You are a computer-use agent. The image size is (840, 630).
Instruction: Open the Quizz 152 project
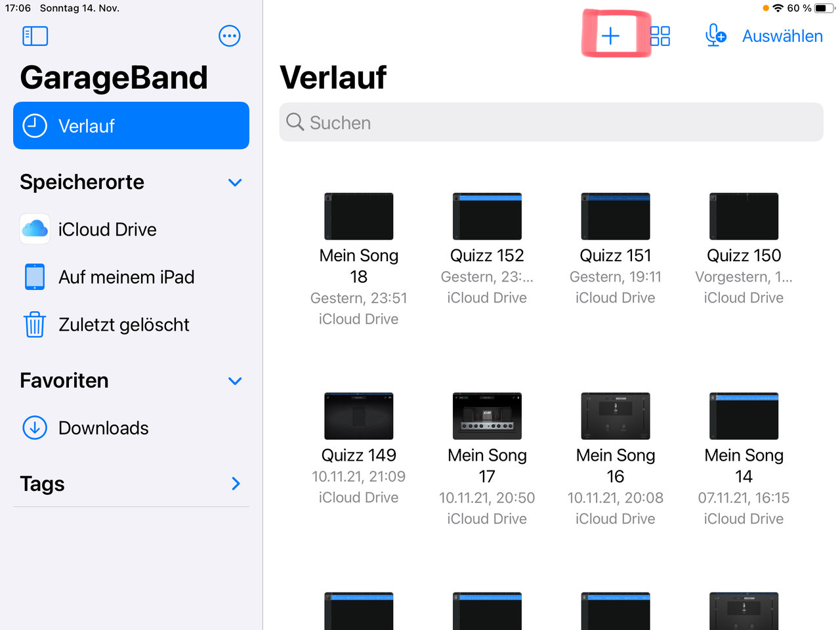pyautogui.click(x=487, y=217)
